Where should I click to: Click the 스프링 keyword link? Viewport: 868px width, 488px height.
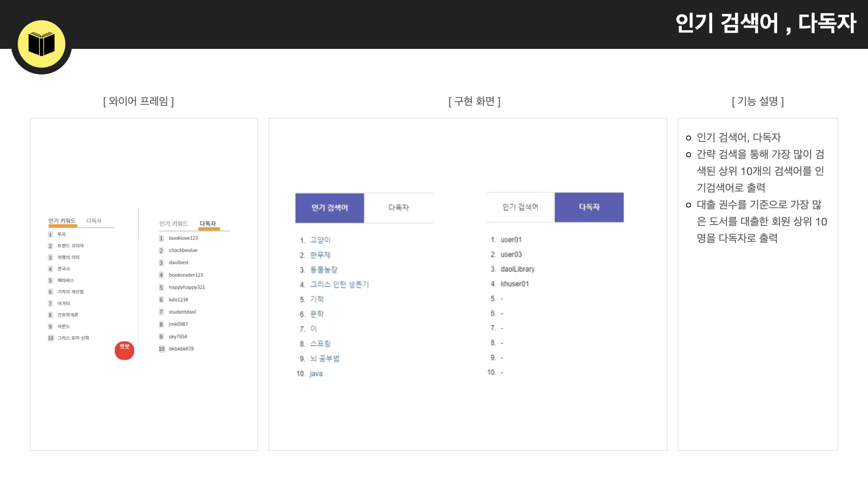(320, 344)
